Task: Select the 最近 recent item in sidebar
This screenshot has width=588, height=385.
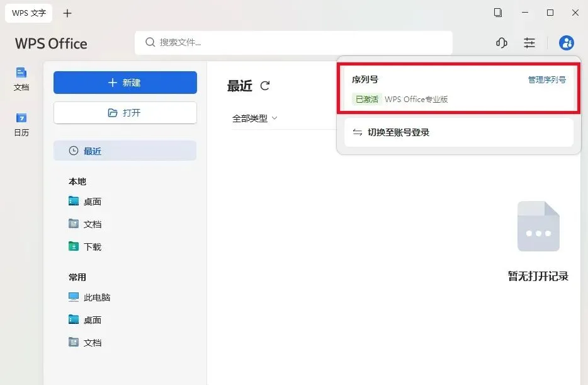Action: coord(125,151)
